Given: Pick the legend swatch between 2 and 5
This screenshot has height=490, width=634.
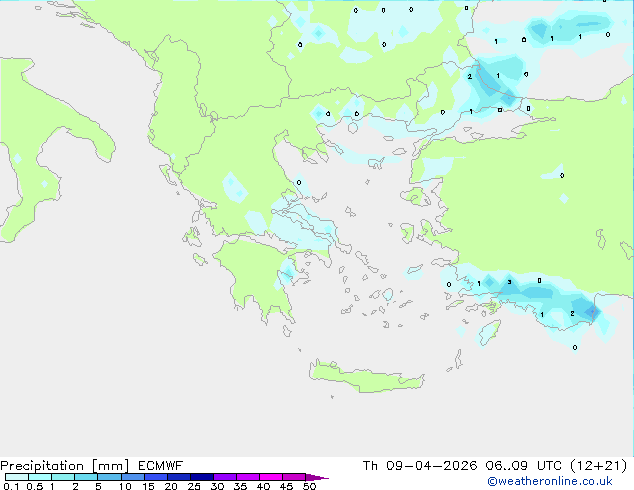Looking at the screenshot, I should click(x=86, y=477).
